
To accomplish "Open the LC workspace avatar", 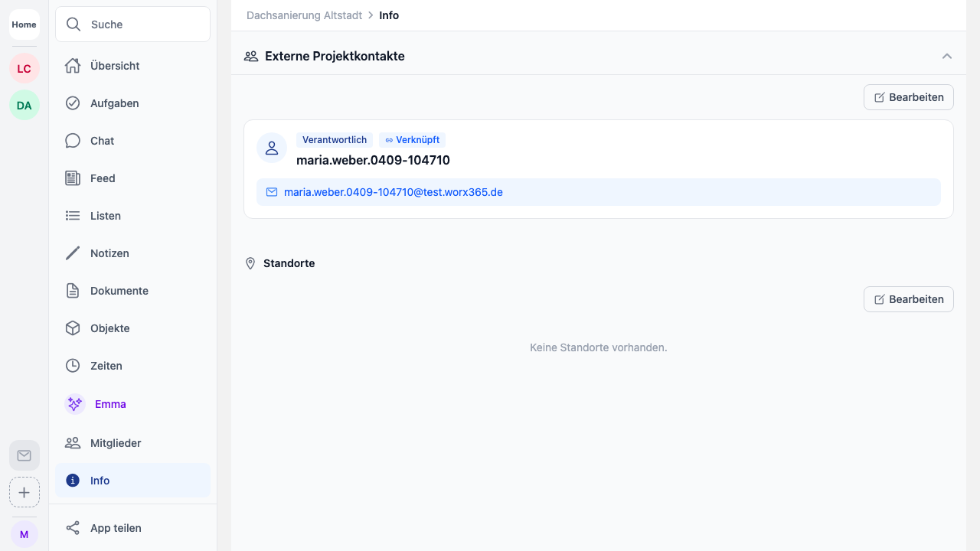I will pyautogui.click(x=24, y=69).
